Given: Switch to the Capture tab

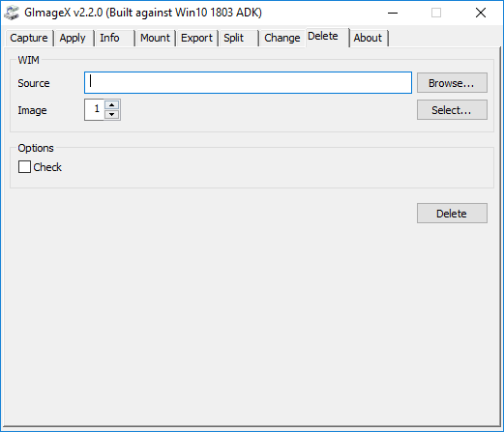Looking at the screenshot, I should click(29, 38).
